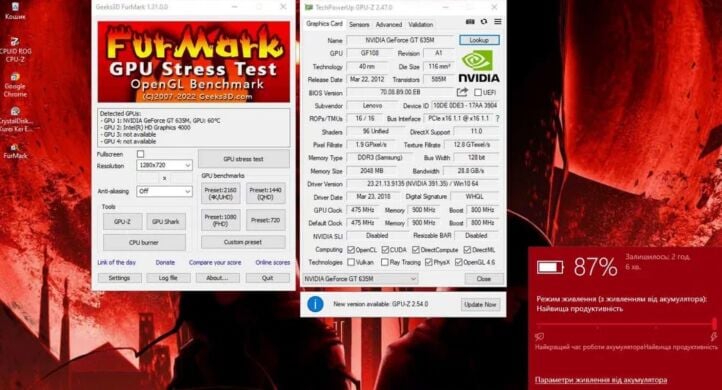Click the battery icon in power flyout

[550, 267]
